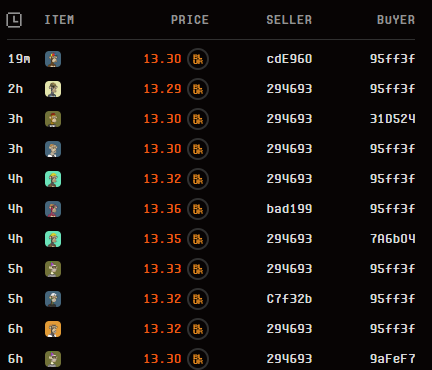Image resolution: width=432 pixels, height=370 pixels.
Task: Click the PRICE column header
Action: [190, 20]
